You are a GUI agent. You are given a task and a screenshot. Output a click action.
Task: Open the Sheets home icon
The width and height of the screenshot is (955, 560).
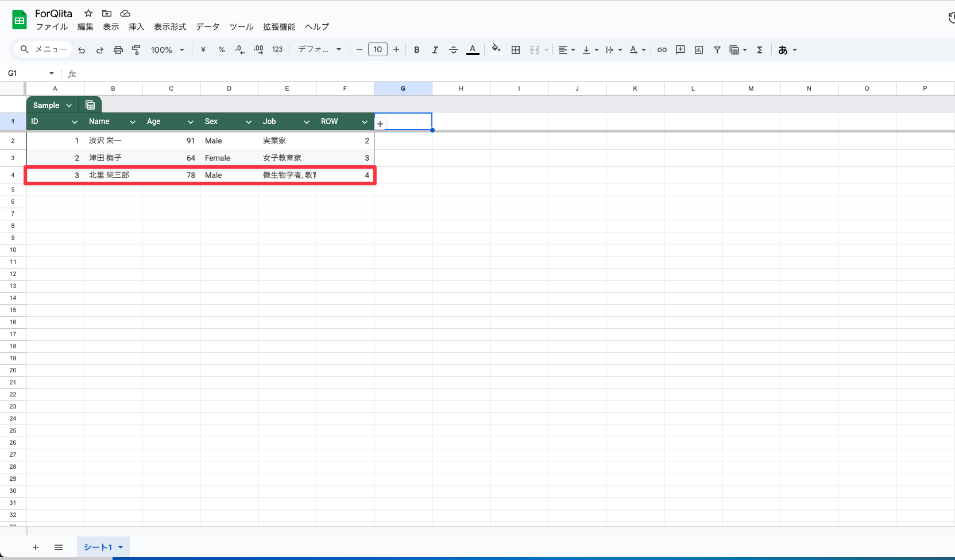tap(20, 20)
